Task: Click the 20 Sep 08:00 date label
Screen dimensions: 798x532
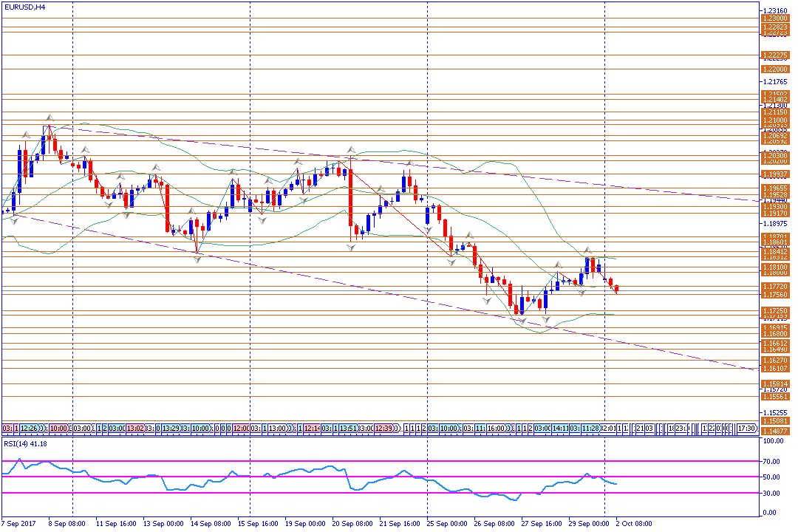Action: click(x=352, y=523)
